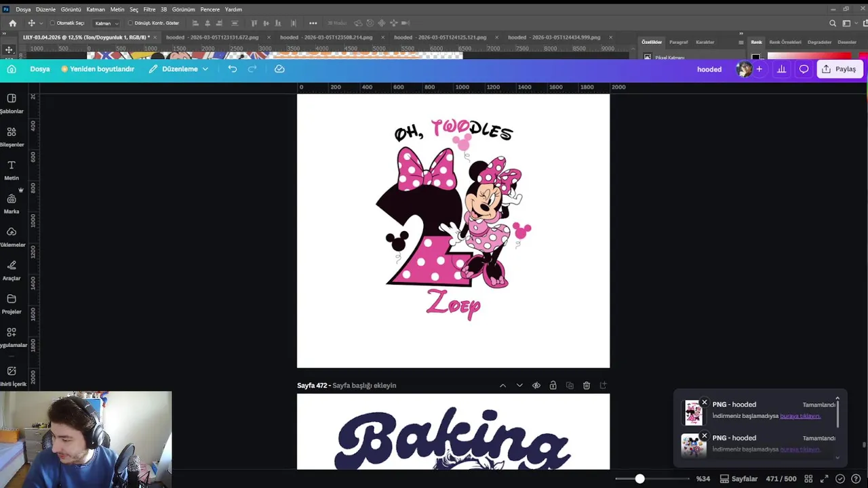
Task: Open the Yüklemeler uploads panel
Action: [12, 237]
